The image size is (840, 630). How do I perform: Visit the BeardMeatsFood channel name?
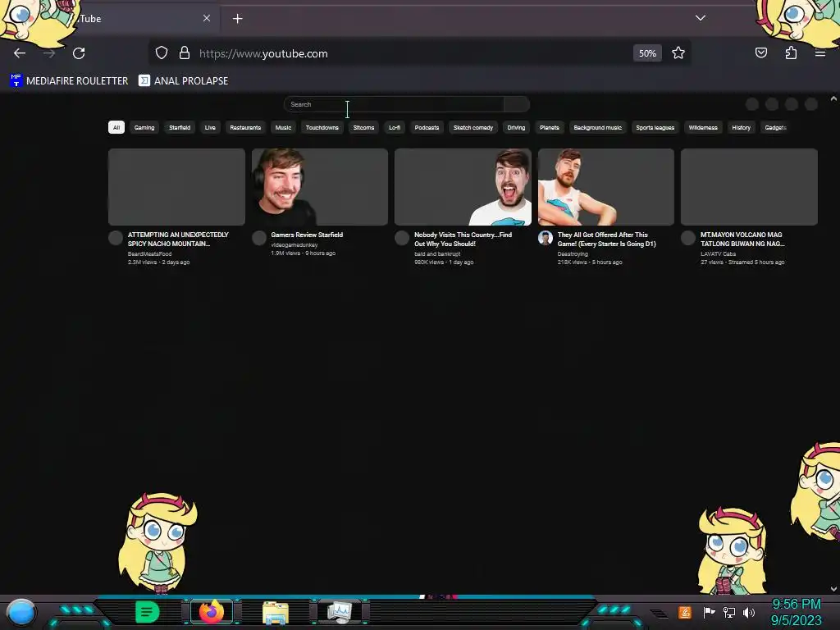coord(149,254)
